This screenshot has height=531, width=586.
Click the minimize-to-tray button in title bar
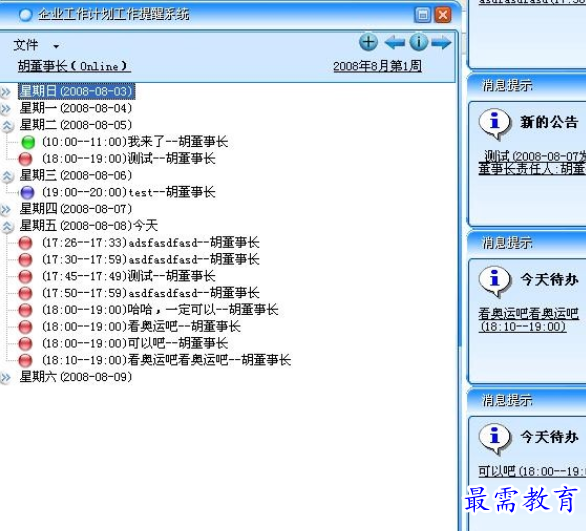(x=423, y=15)
